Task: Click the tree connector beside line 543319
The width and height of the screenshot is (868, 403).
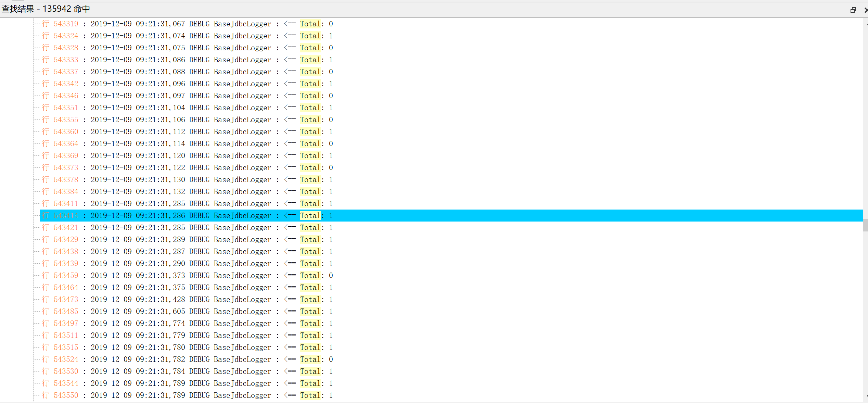Action: click(36, 24)
